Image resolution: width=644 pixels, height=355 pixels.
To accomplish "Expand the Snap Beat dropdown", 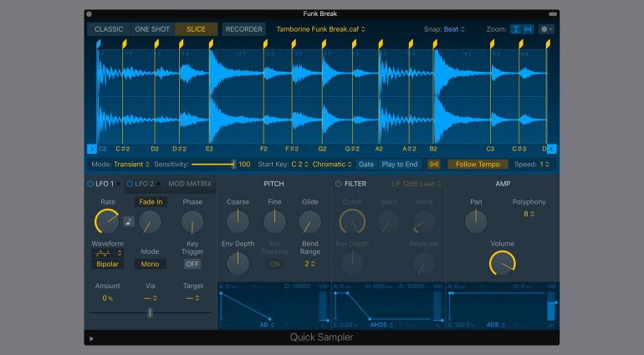I will pos(453,29).
